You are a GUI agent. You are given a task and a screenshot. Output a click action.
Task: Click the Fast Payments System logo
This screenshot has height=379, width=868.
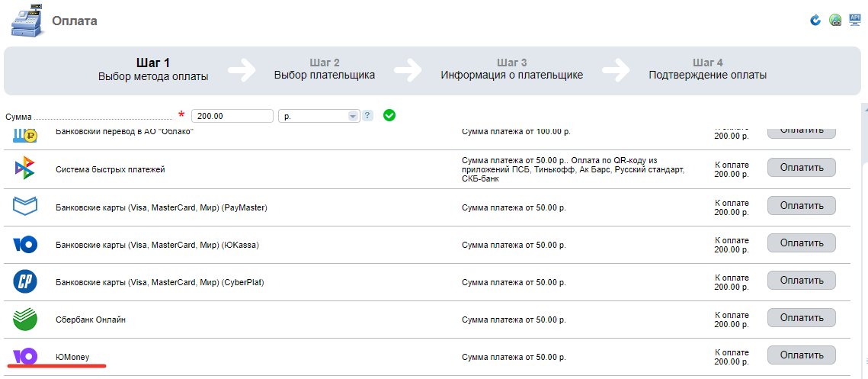point(24,168)
